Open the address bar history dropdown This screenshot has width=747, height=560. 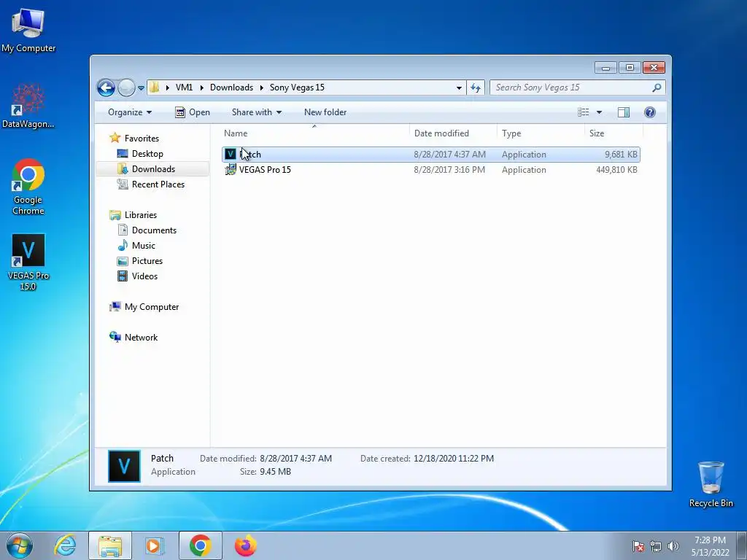(459, 87)
